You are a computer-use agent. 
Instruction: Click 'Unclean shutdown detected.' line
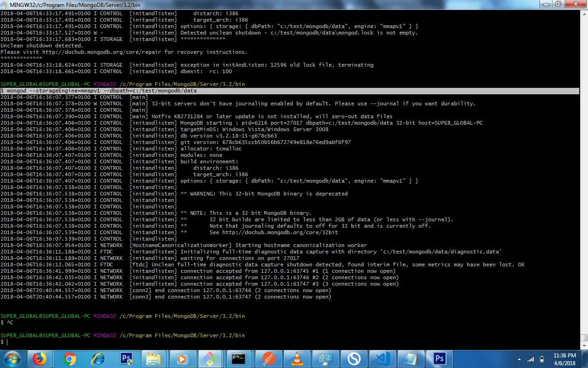click(x=42, y=46)
